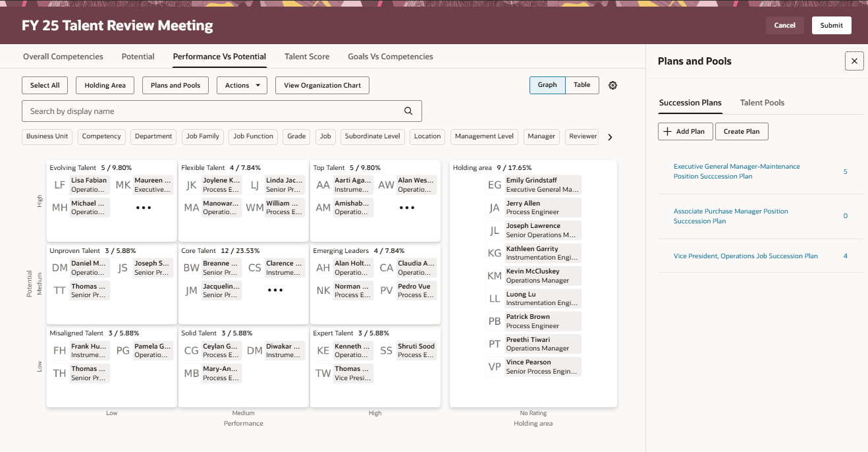Image resolution: width=868 pixels, height=452 pixels.
Task: Select Linda's LJ avatar
Action: [x=255, y=185]
